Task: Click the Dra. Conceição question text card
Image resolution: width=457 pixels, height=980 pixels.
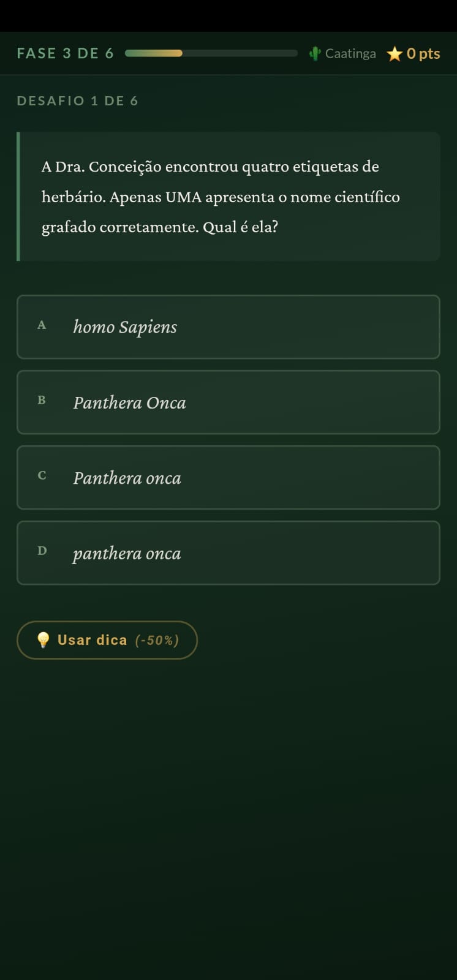Action: [x=228, y=196]
